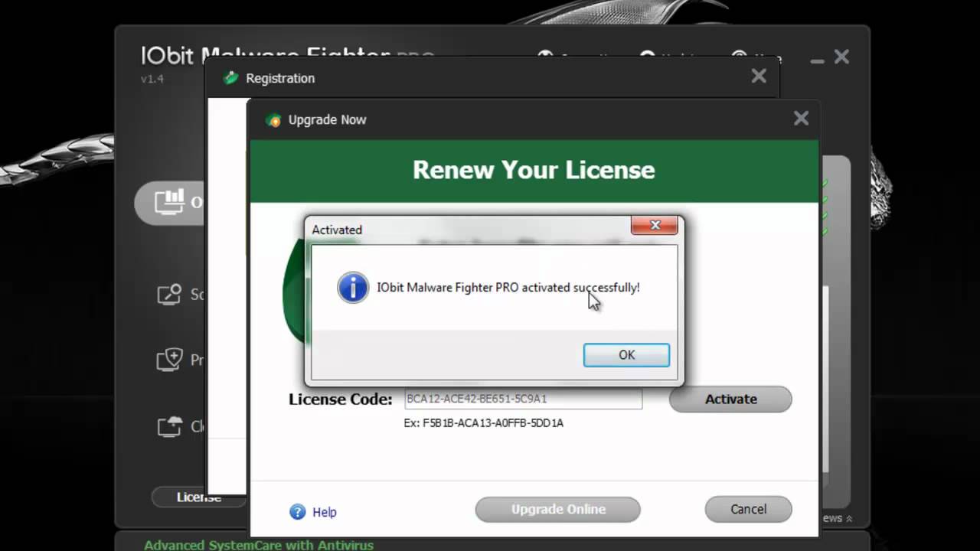Minimize the IObit Malware Fighter window
Viewport: 980px width, 551px height.
tap(818, 60)
